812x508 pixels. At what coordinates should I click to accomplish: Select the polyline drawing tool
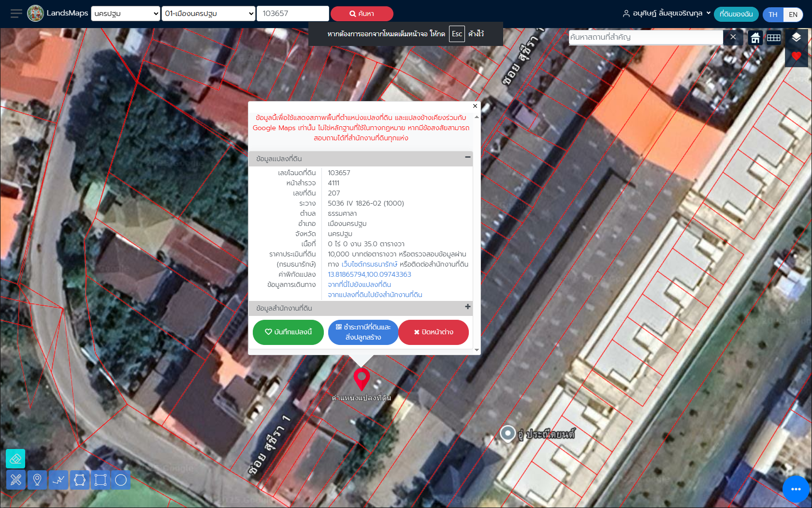point(58,480)
